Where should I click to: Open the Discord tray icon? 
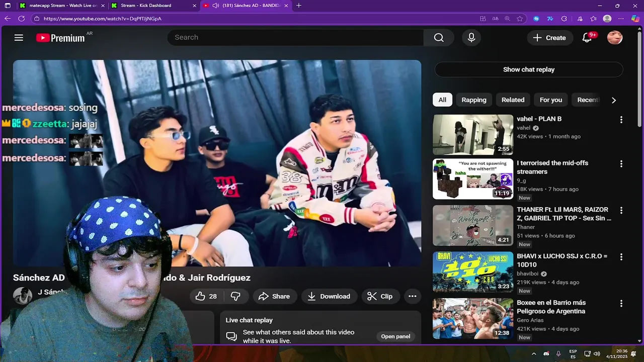click(546, 354)
